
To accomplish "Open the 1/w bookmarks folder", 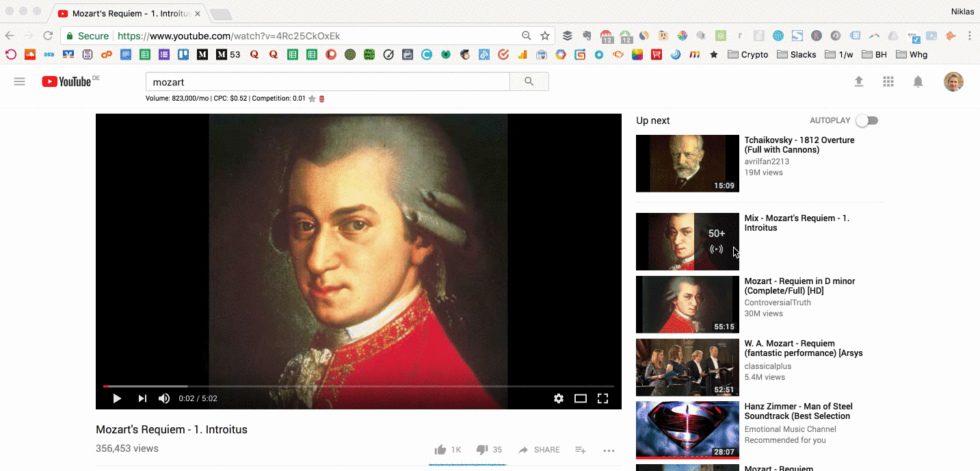I will 839,54.
